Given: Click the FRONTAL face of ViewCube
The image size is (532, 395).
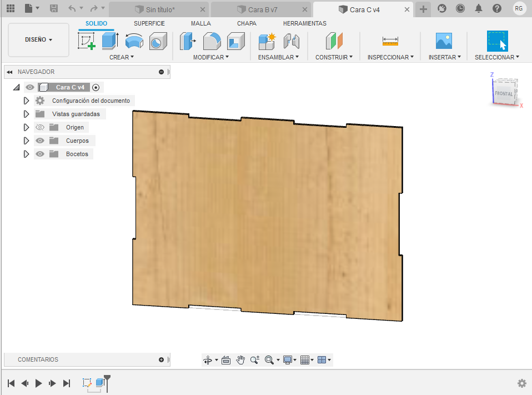Looking at the screenshot, I should pos(504,93).
